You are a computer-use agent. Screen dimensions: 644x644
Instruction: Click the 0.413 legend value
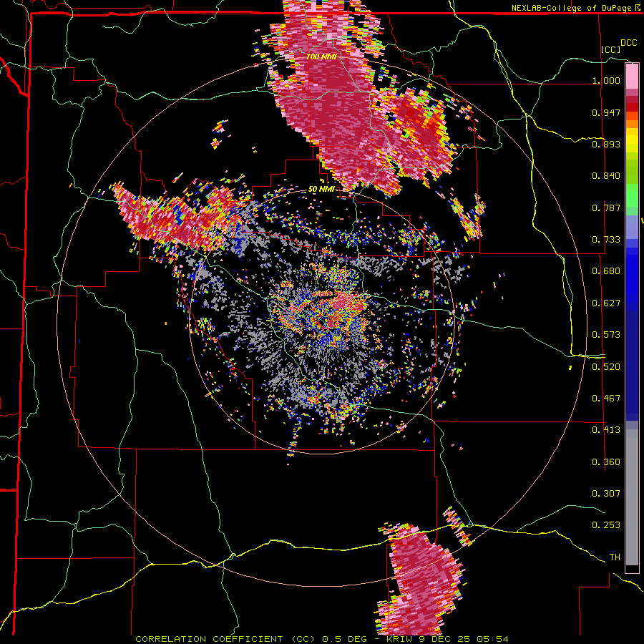pyautogui.click(x=606, y=430)
